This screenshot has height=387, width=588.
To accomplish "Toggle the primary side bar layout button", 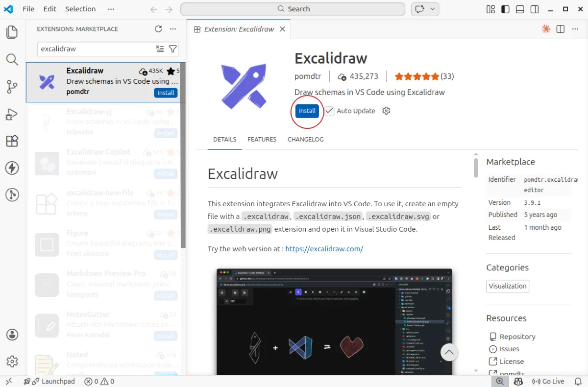I will click(505, 9).
